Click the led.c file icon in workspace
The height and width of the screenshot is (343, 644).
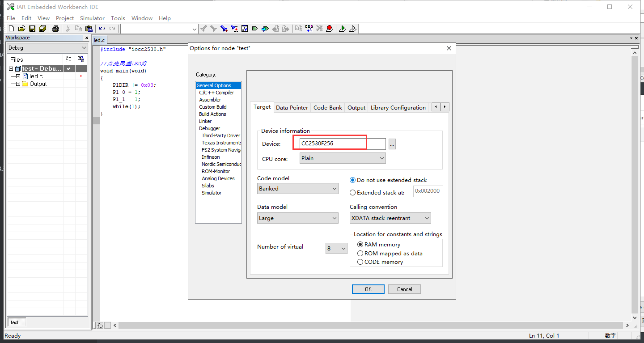click(x=25, y=76)
